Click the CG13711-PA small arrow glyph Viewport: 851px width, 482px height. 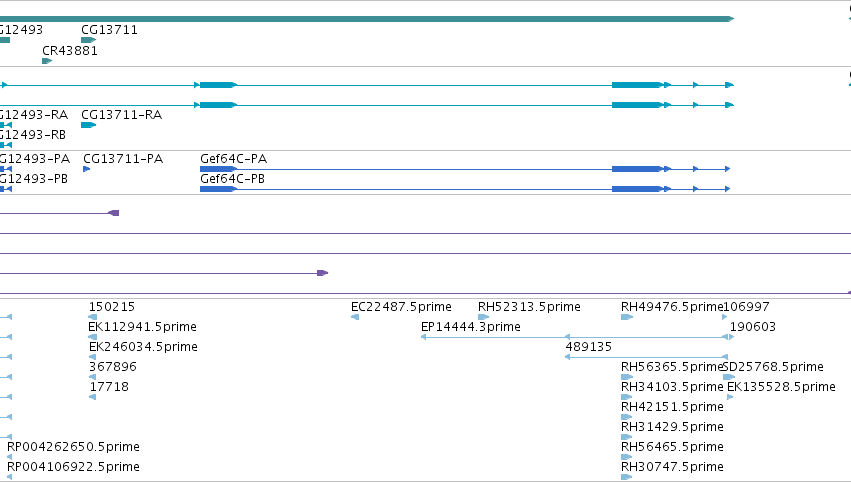[x=86, y=169]
